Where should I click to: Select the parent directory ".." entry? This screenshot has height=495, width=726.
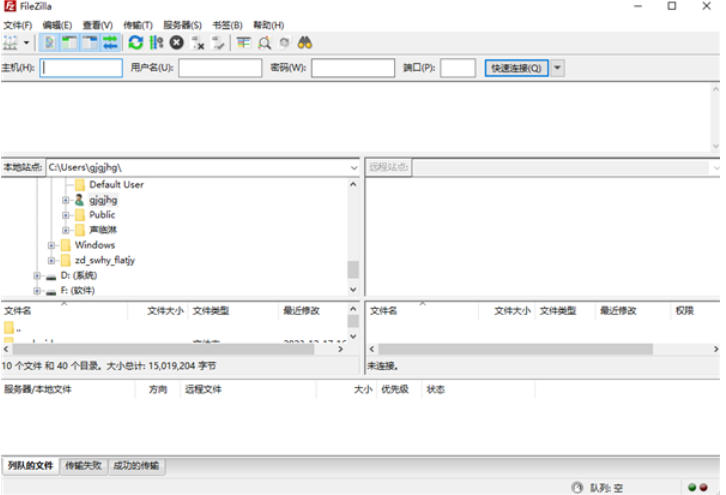coord(13,329)
